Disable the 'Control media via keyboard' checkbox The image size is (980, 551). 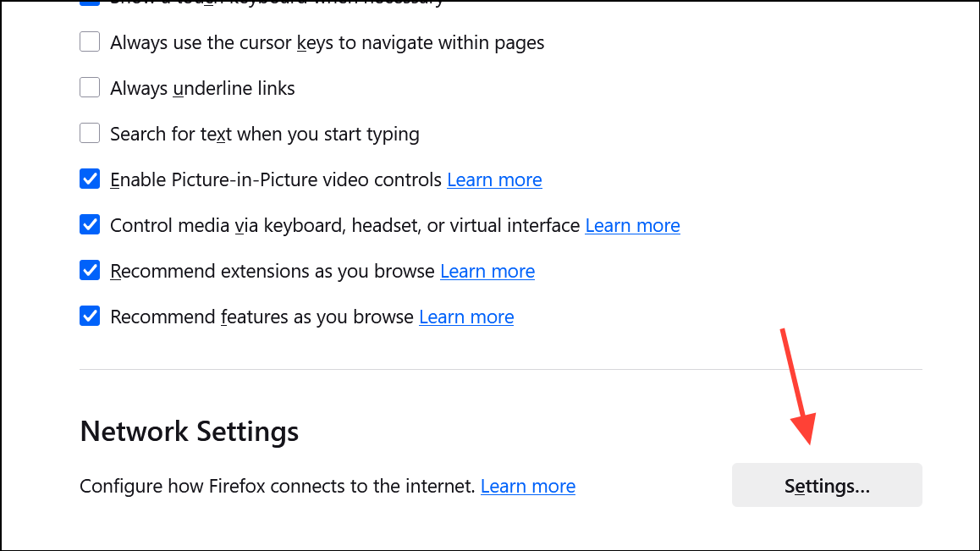tap(90, 224)
